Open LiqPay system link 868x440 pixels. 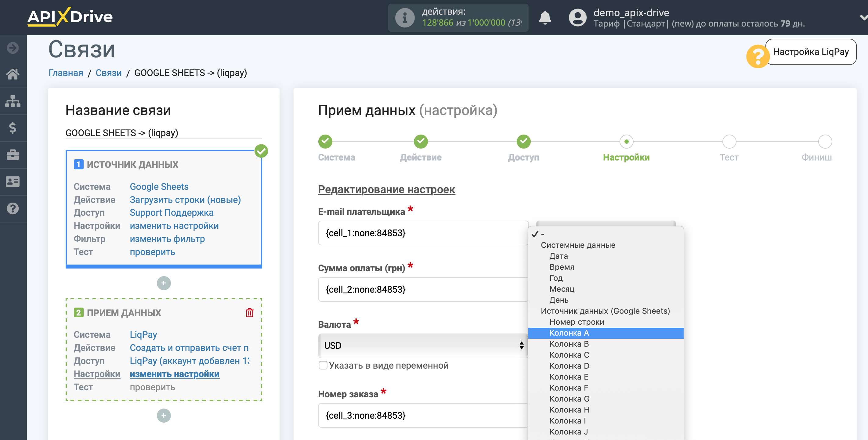coord(143,334)
